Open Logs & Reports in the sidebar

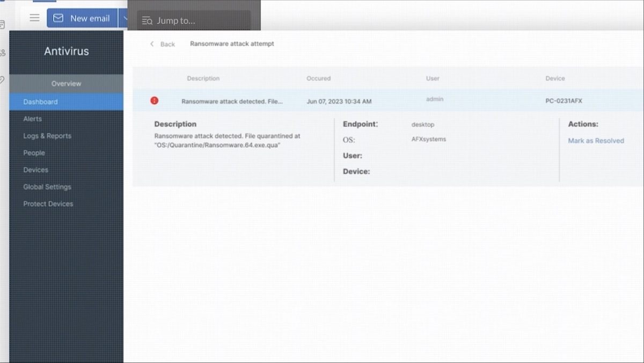(x=47, y=136)
